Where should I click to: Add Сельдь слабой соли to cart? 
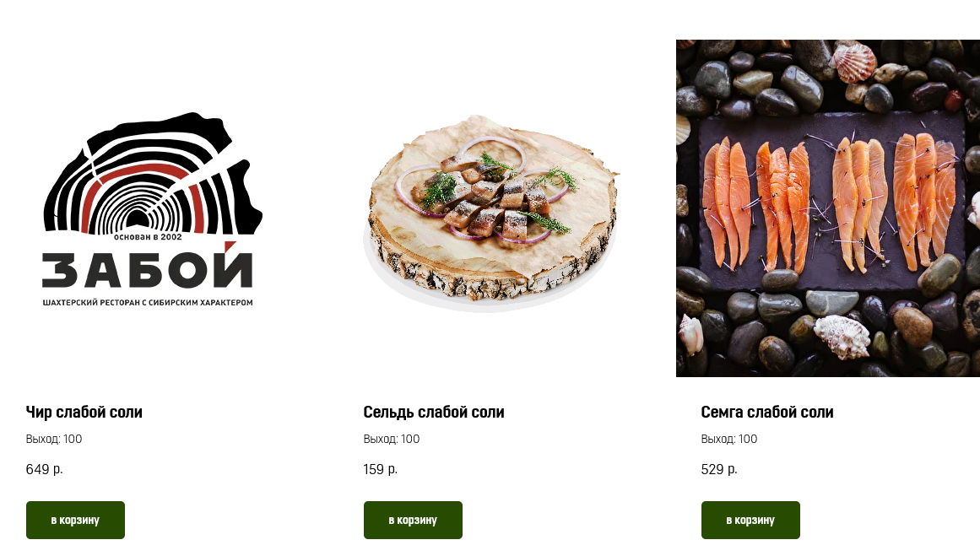(x=413, y=520)
